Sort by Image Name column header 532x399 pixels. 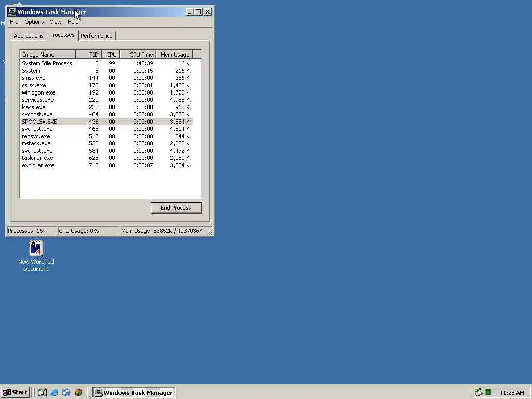coord(48,54)
